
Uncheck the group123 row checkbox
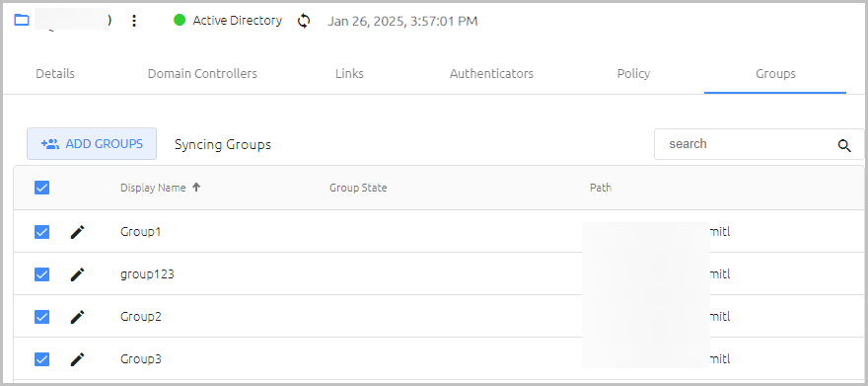(x=42, y=274)
